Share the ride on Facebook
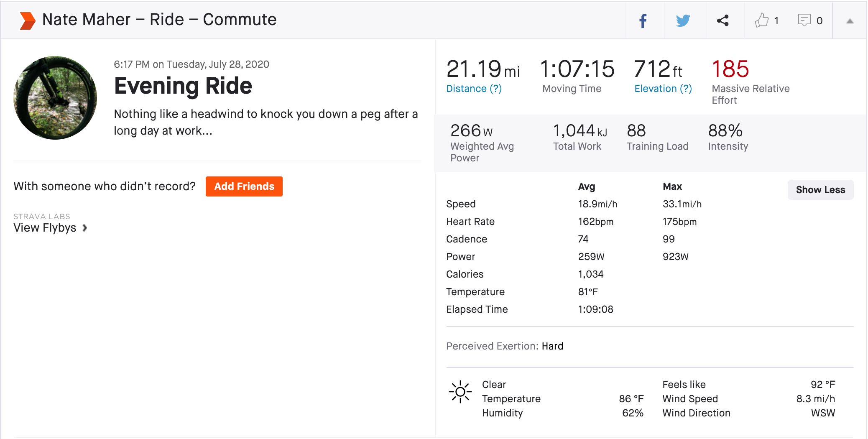The height and width of the screenshot is (439, 868). click(643, 20)
